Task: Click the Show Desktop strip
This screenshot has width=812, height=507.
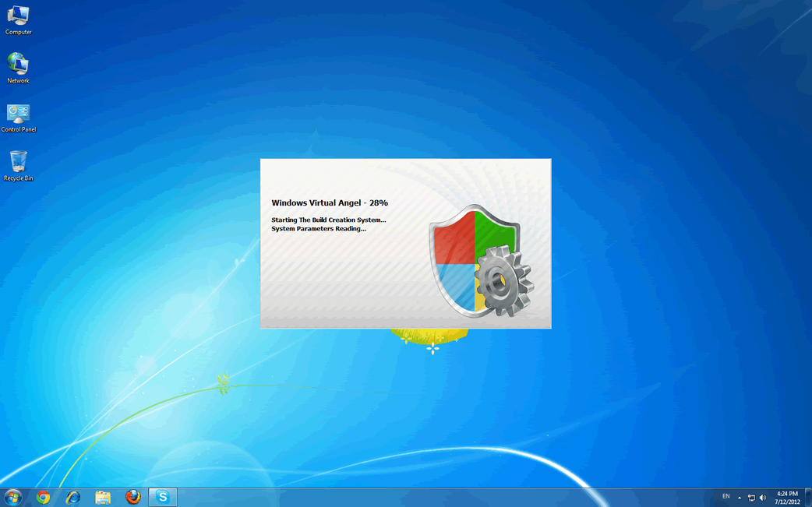Action: (x=808, y=497)
